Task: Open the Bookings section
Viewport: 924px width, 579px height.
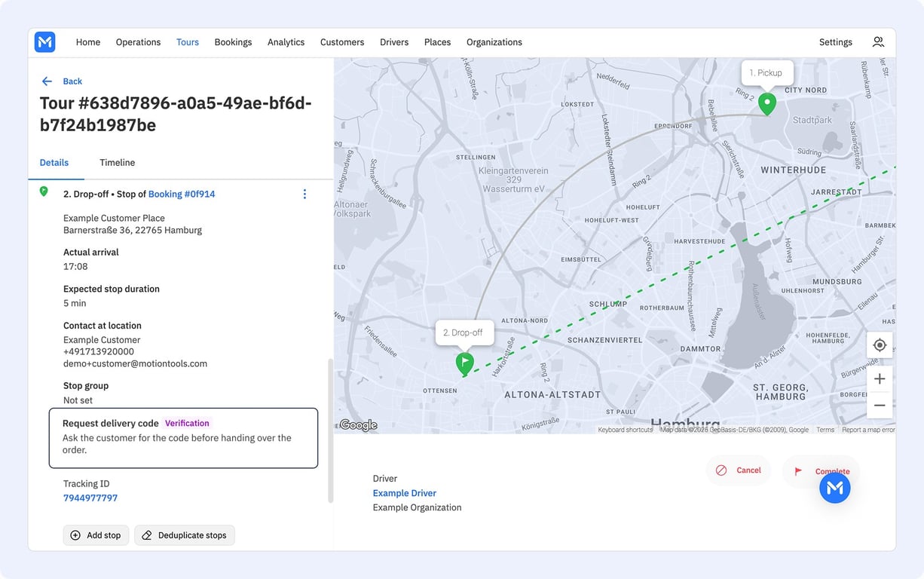Action: 233,42
